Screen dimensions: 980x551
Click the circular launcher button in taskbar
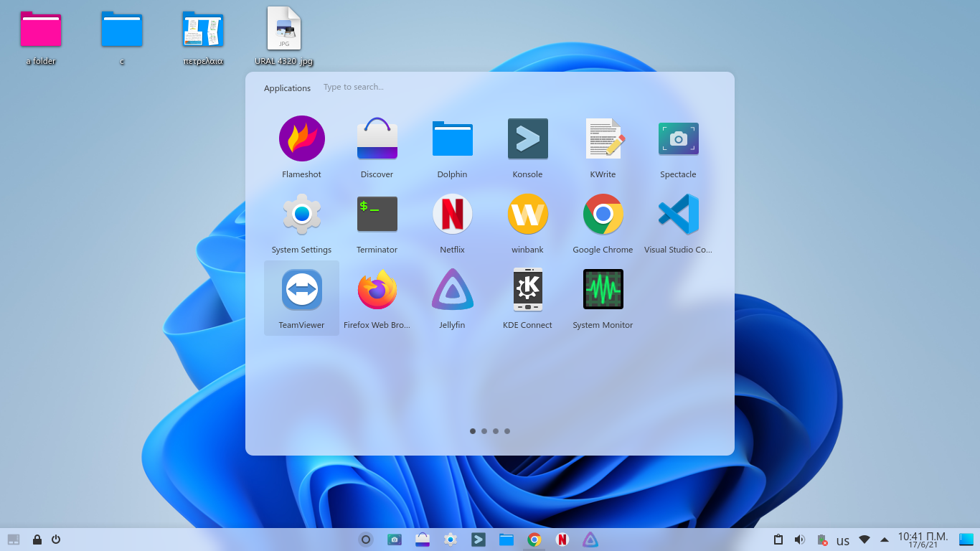[366, 540]
